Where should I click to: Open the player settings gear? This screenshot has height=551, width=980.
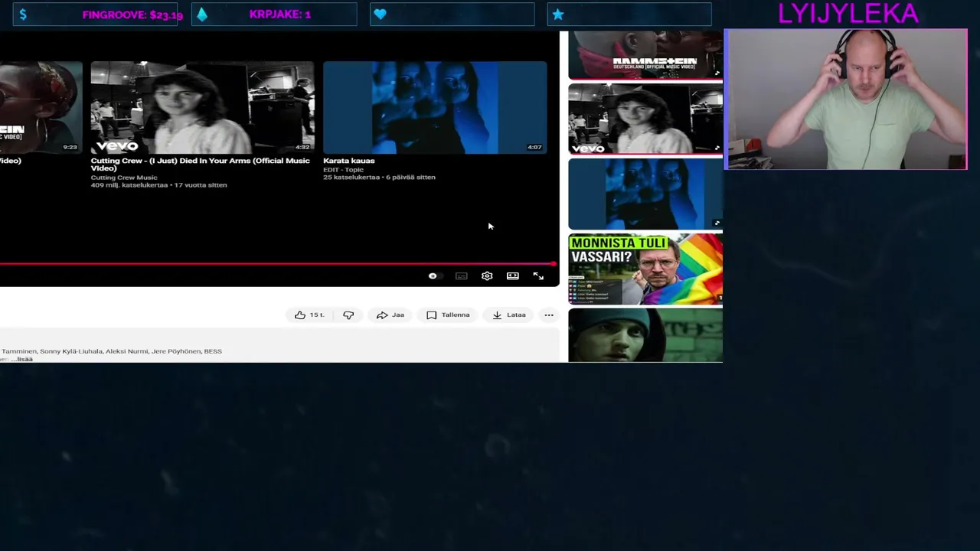click(x=487, y=276)
